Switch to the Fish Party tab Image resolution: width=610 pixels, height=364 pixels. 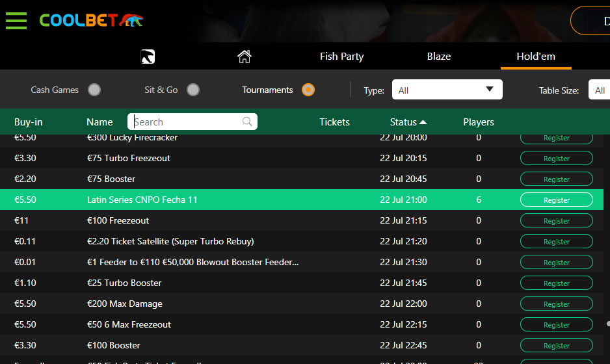(x=341, y=57)
